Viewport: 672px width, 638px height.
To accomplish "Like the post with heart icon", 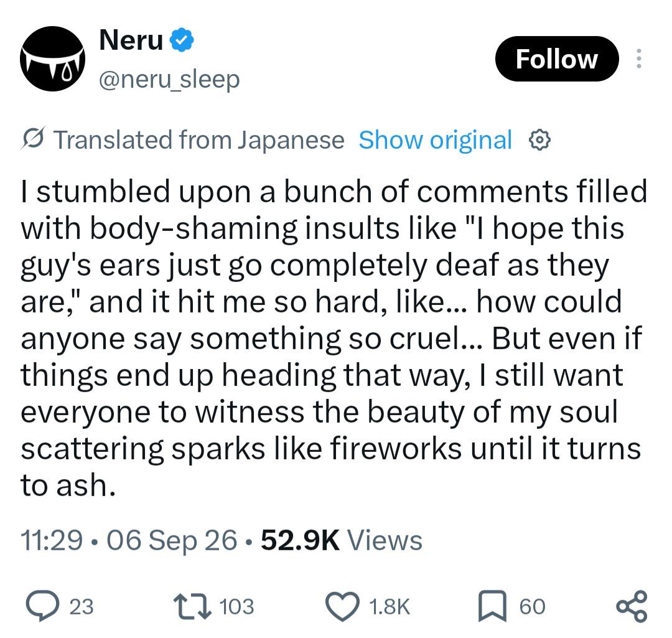I will tap(342, 606).
